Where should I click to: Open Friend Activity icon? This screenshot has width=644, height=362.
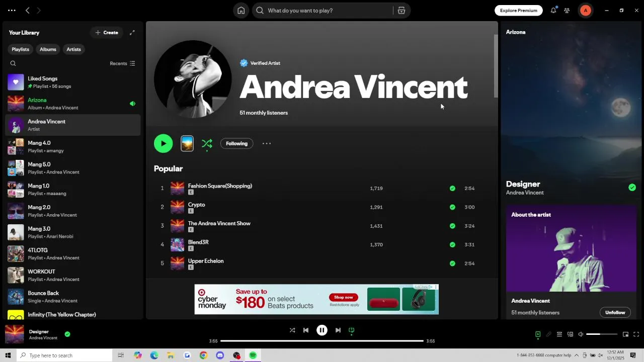tap(567, 10)
